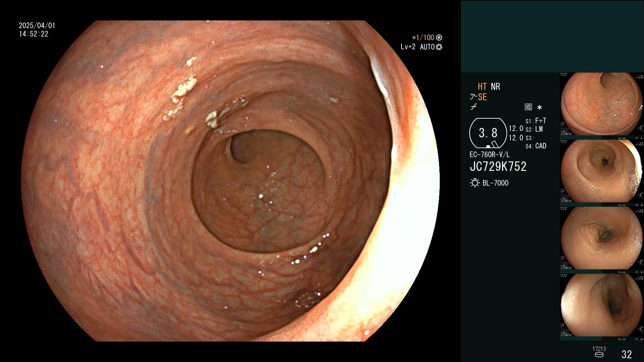Screen dimensions: 644x362
Task: Click the serial number JC729K752
Action: tap(498, 167)
